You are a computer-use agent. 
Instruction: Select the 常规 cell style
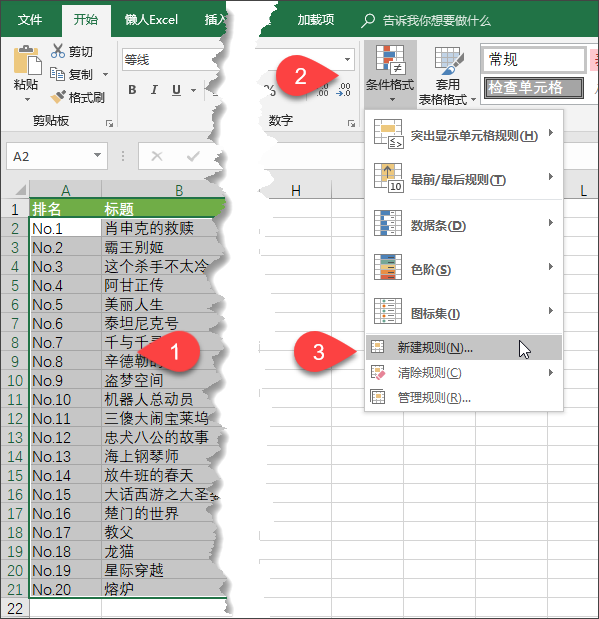click(x=534, y=60)
